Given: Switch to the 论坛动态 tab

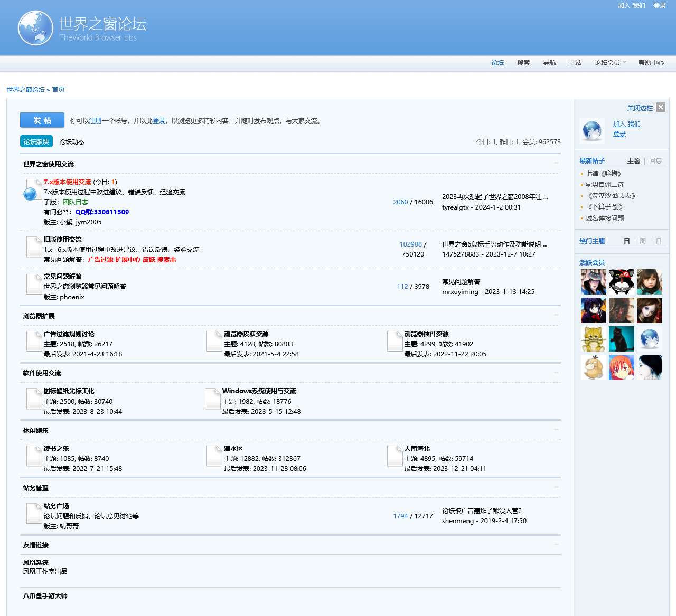Looking at the screenshot, I should click(x=72, y=141).
